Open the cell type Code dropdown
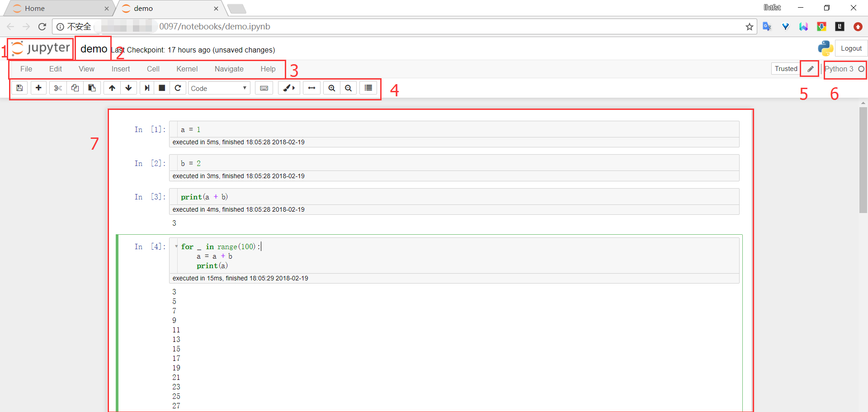The width and height of the screenshot is (868, 412). [x=219, y=88]
